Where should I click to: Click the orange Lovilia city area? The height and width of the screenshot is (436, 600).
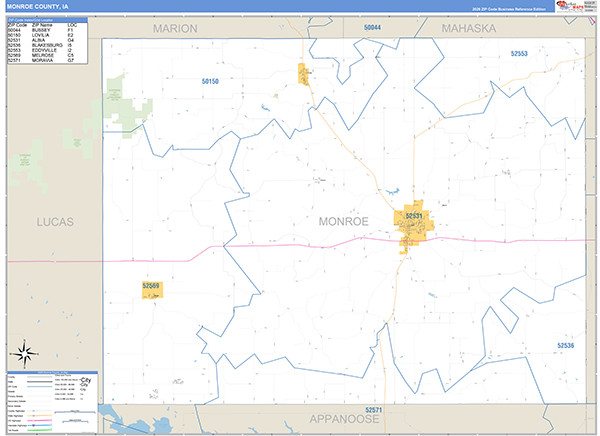tap(303, 74)
